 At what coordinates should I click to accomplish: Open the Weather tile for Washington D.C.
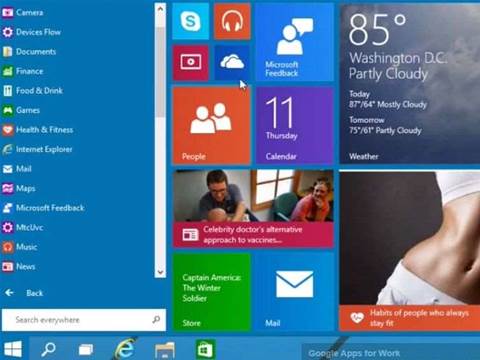pyautogui.click(x=410, y=84)
